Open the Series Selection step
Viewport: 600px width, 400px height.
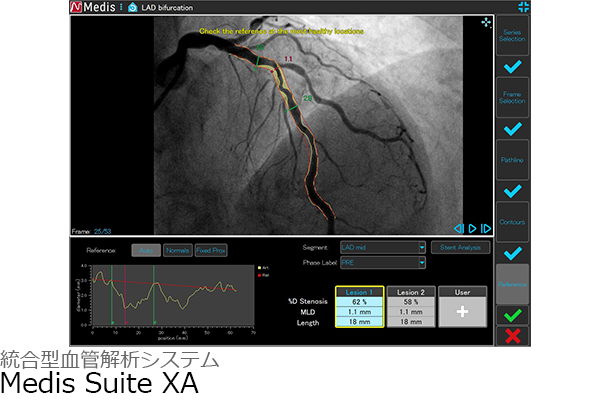point(512,36)
